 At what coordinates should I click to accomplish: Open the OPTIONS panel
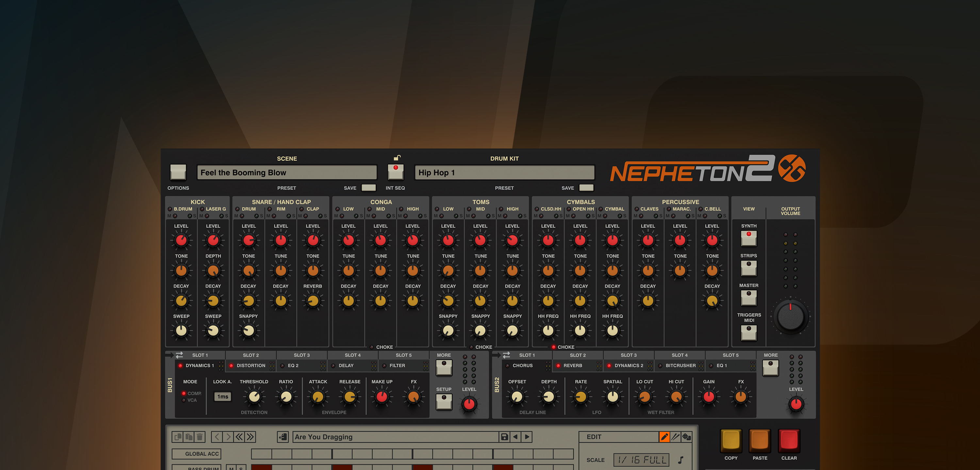(178, 173)
